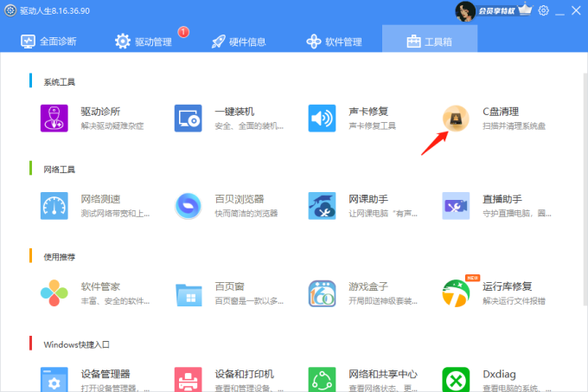The image size is (588, 392).
Task: Click the vertical scrollbar thumb
Action: click(585, 190)
